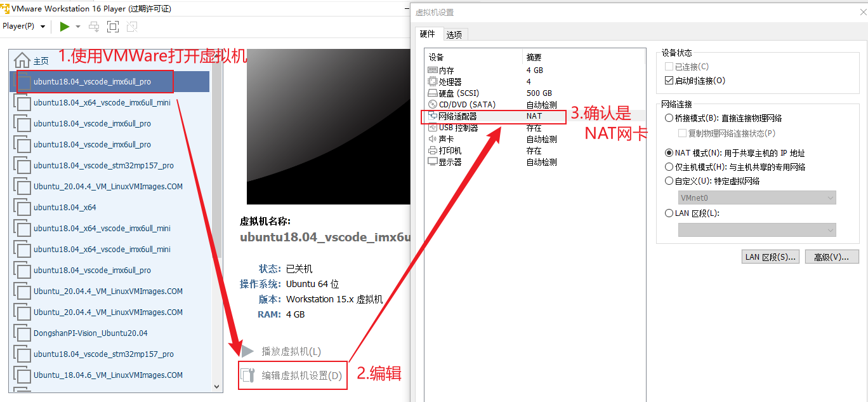
Task: Select the LAN 区段 radio button
Action: 669,213
